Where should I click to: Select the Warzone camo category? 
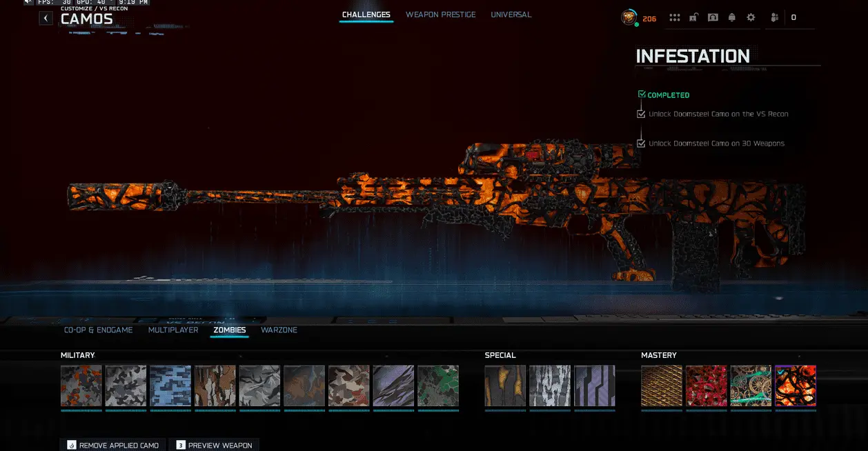point(279,330)
